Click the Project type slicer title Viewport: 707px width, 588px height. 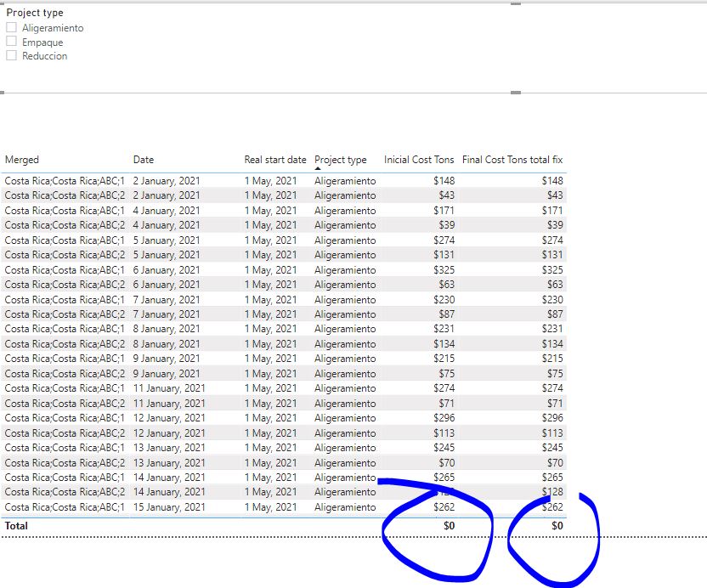35,13
